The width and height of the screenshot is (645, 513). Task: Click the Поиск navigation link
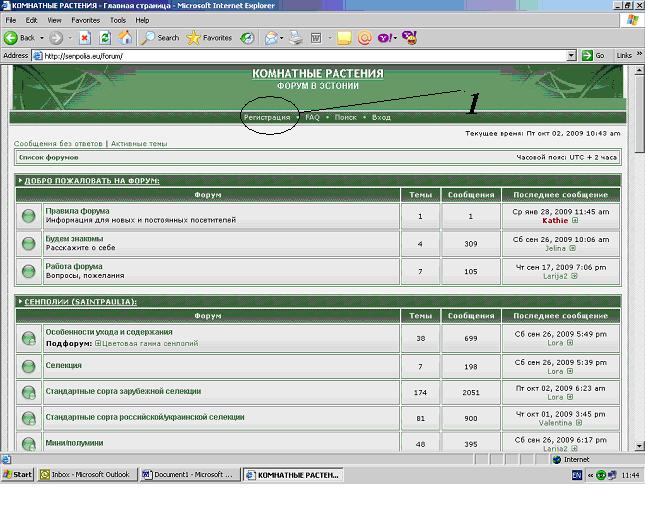345,117
